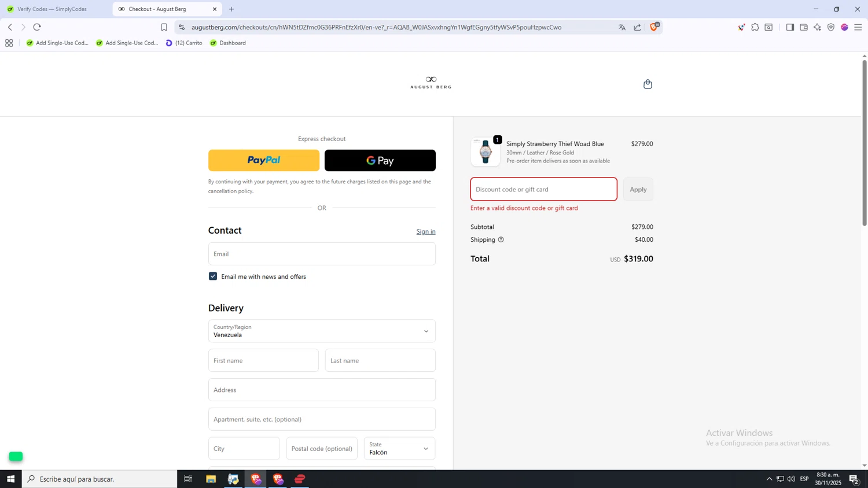This screenshot has width=868, height=488.
Task: Bookmark this page icon
Action: tap(164, 27)
